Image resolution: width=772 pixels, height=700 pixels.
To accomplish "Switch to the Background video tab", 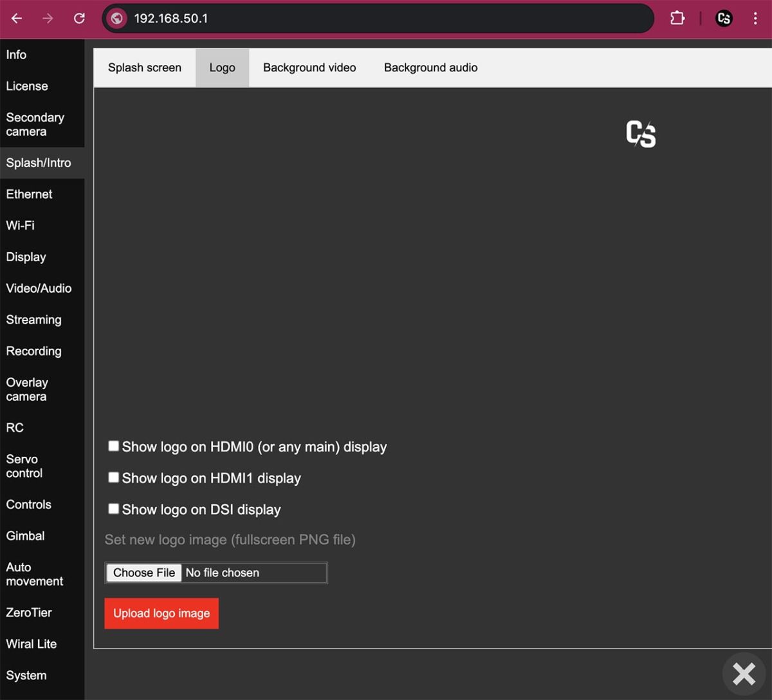I will click(x=309, y=67).
